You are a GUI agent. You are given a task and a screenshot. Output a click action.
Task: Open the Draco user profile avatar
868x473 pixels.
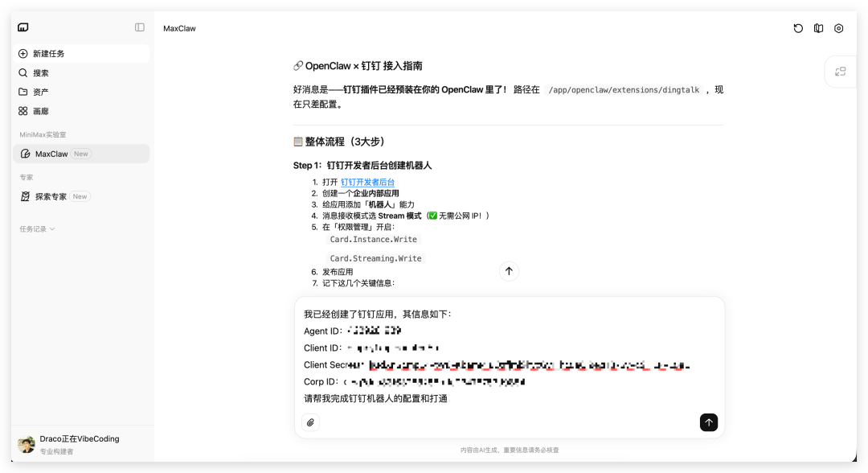[x=27, y=444]
